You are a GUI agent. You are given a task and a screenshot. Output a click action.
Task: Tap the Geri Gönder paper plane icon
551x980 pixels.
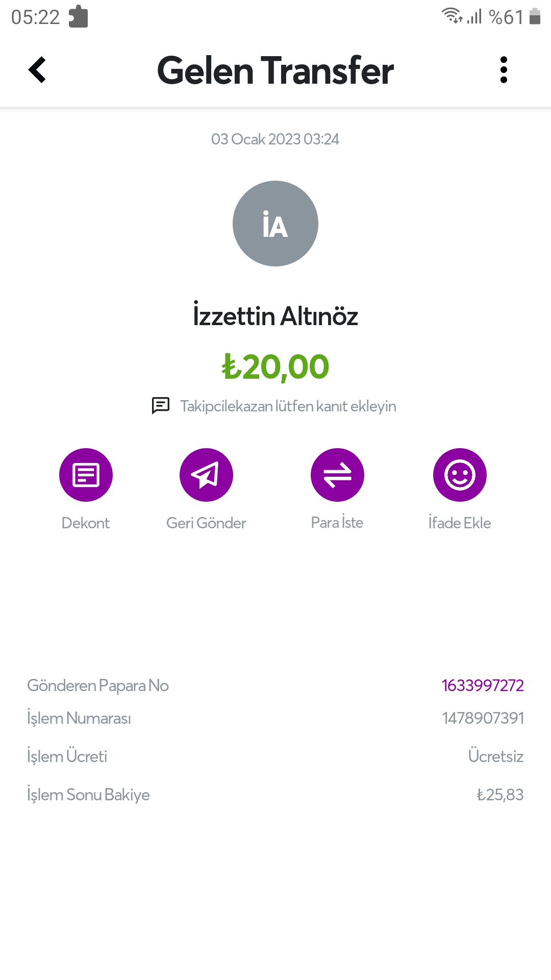tap(206, 475)
